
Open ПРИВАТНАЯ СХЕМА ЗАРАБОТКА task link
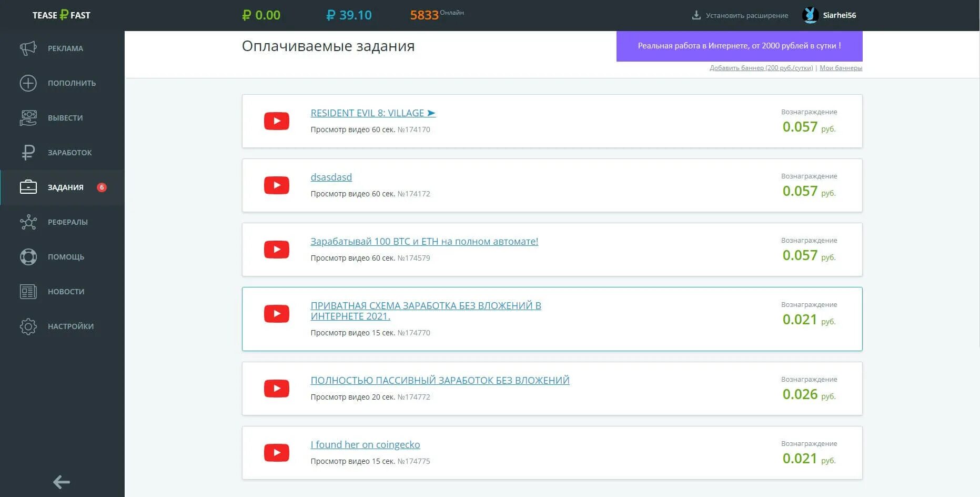tap(426, 311)
